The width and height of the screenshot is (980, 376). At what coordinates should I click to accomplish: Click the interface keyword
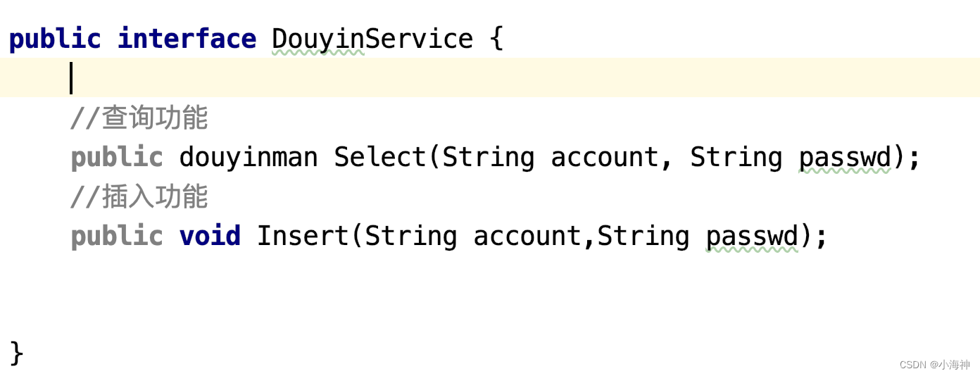(x=187, y=39)
